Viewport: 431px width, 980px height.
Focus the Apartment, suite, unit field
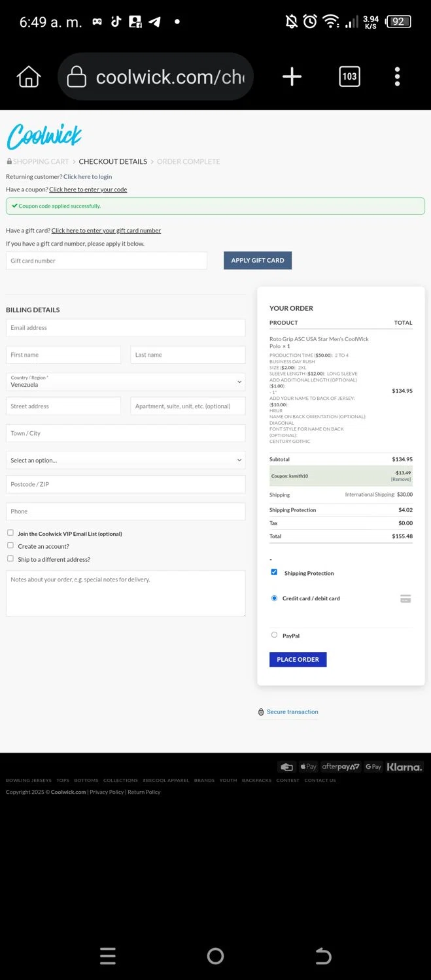188,406
